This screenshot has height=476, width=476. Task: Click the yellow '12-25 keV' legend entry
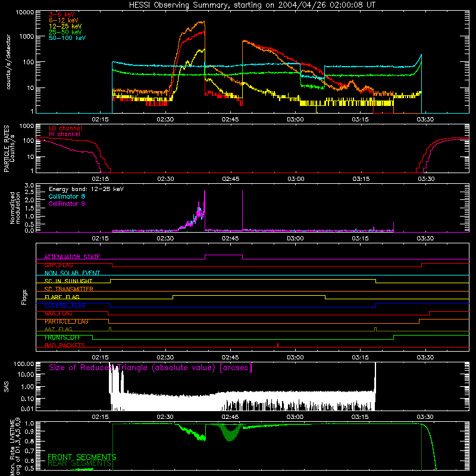pyautogui.click(x=65, y=26)
